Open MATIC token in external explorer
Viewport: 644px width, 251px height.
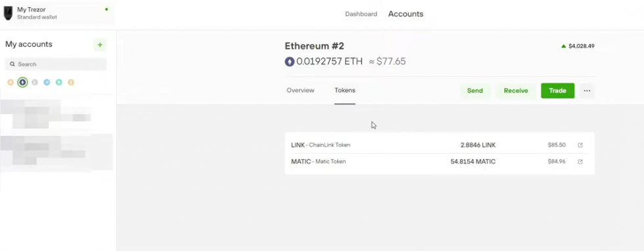[580, 162]
